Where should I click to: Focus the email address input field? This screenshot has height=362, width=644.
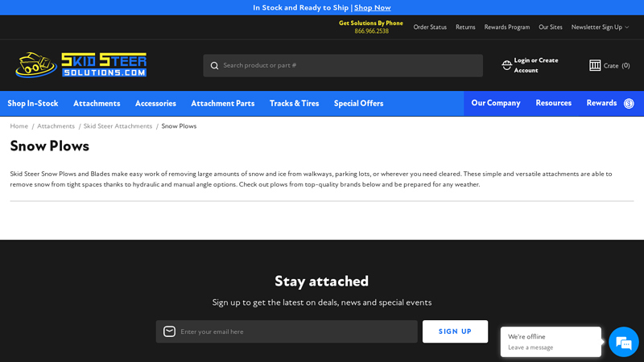click(x=294, y=331)
